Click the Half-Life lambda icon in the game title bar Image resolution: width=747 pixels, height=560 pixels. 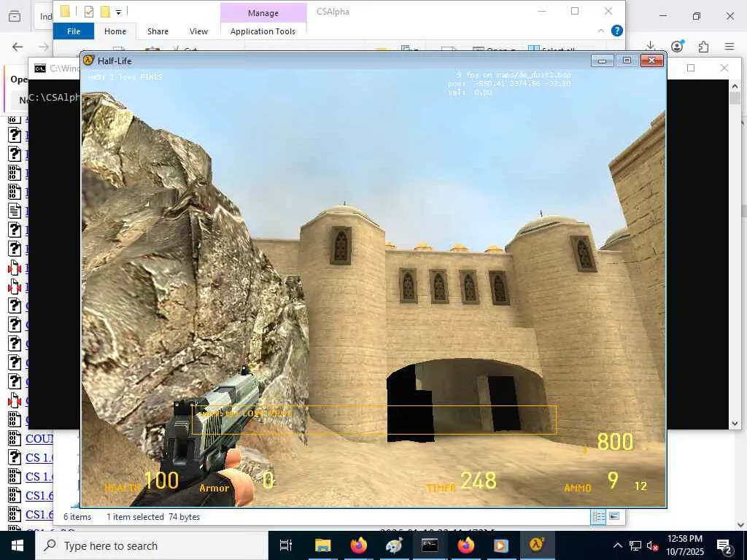point(88,61)
